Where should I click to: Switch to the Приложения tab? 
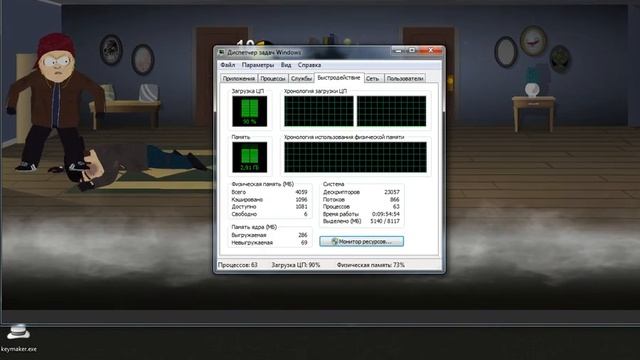[239, 78]
